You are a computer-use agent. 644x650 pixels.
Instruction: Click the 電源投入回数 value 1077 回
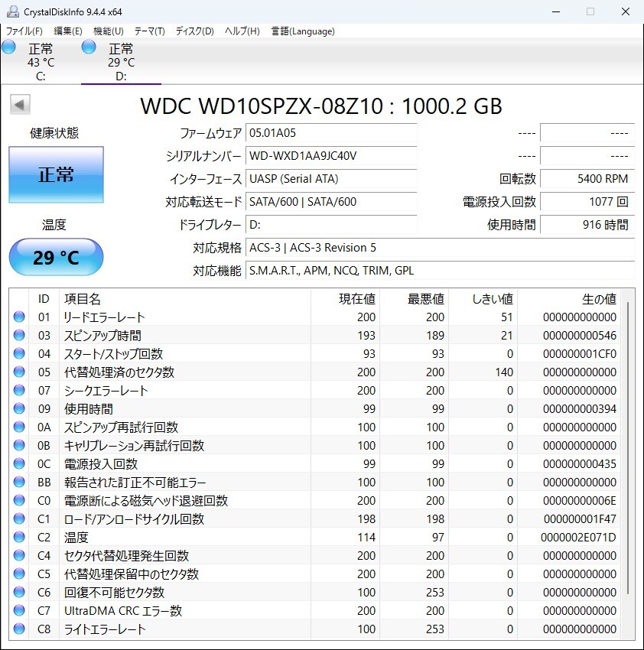587,201
